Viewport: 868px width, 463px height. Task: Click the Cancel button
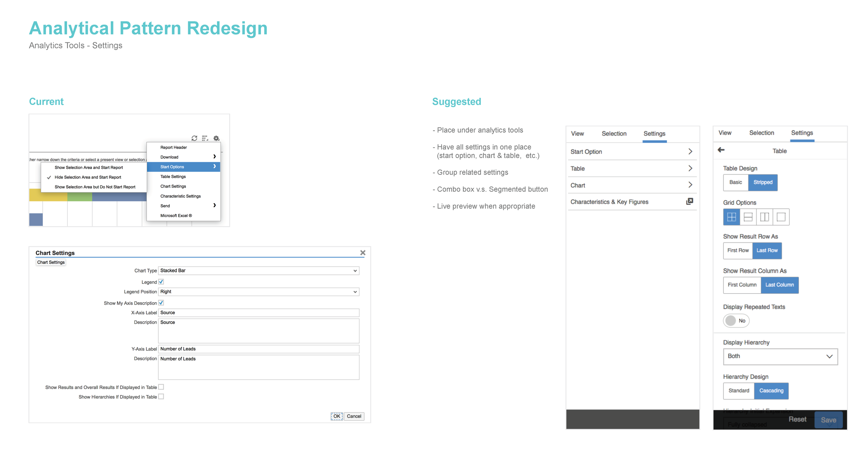pyautogui.click(x=354, y=416)
